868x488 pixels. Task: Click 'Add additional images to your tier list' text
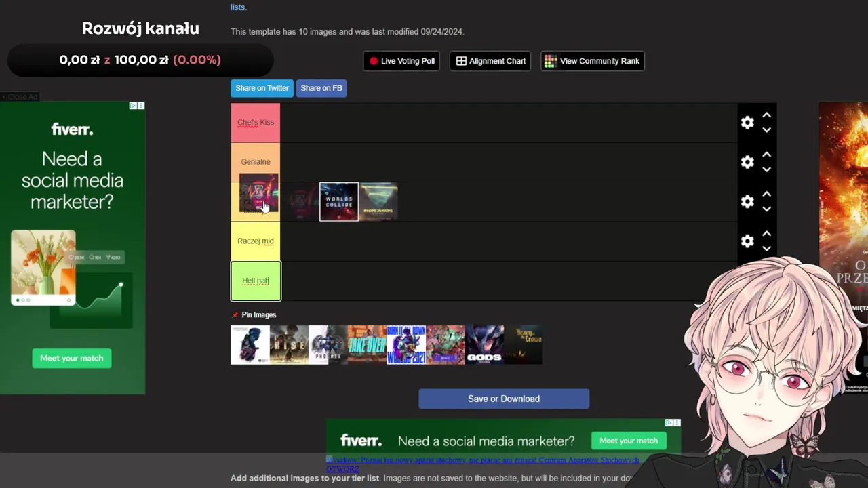[305, 479]
